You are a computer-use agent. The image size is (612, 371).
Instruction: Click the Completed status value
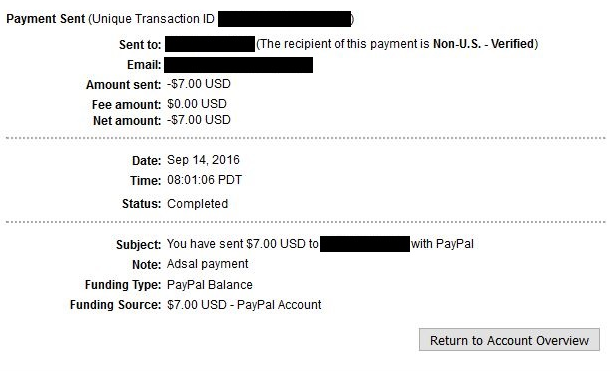tap(197, 204)
